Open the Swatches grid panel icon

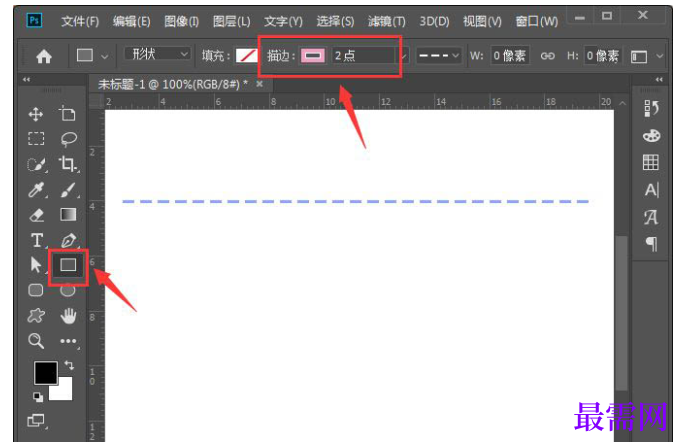[x=651, y=162]
